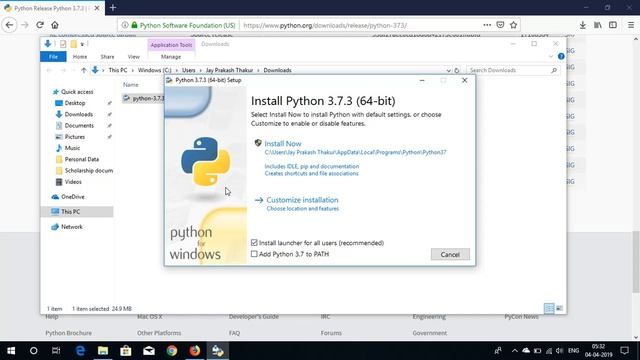Toggle Install launcher for all users checkbox
Image resolution: width=640 pixels, height=360 pixels.
click(x=254, y=243)
